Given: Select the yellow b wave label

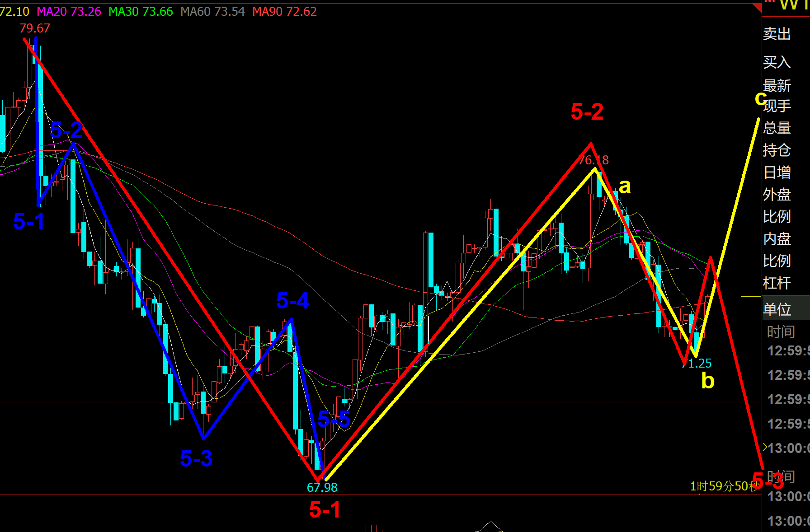Looking at the screenshot, I should click(707, 381).
